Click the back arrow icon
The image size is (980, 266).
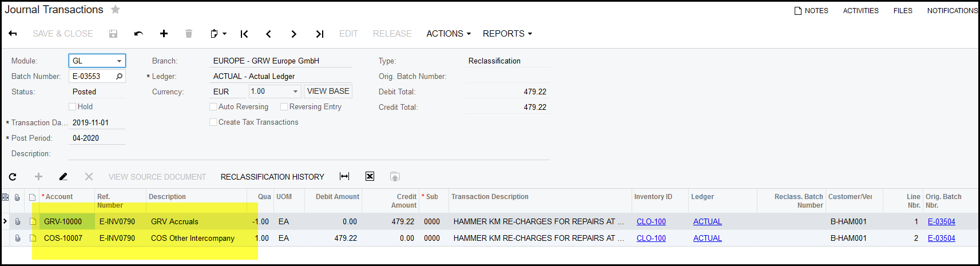coord(13,34)
